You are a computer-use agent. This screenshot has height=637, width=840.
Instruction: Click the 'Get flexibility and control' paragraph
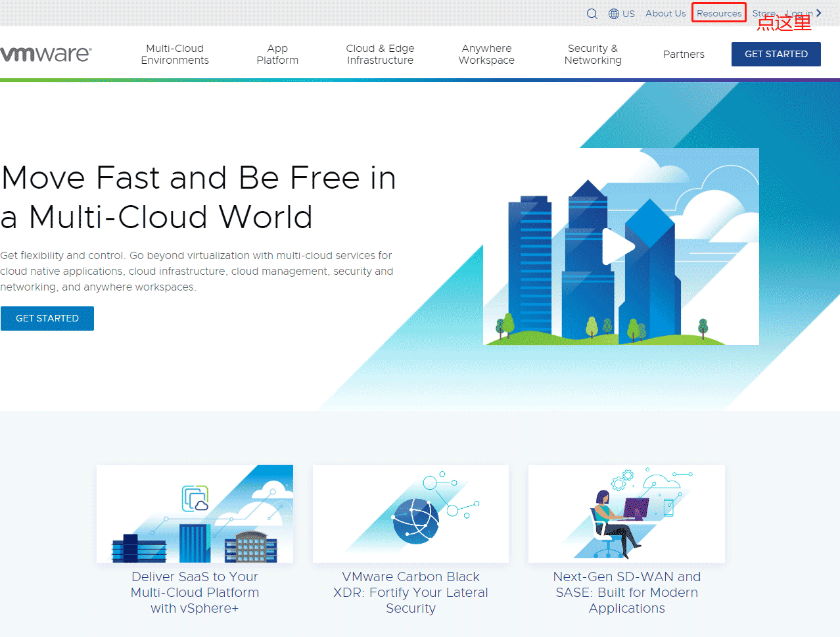point(197,271)
